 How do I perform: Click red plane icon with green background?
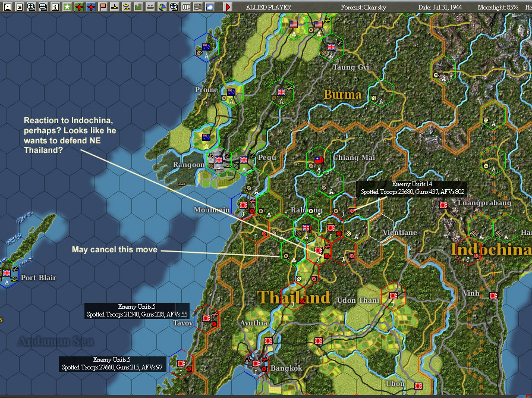pos(79,7)
